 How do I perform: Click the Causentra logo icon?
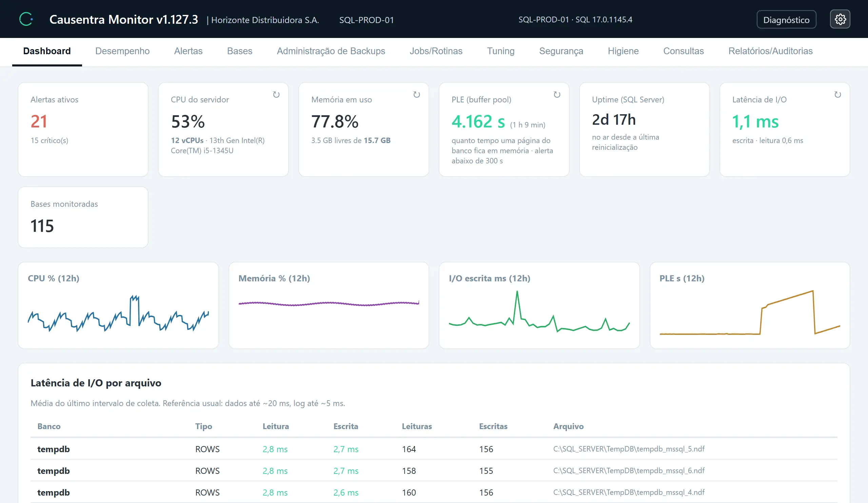coord(26,19)
